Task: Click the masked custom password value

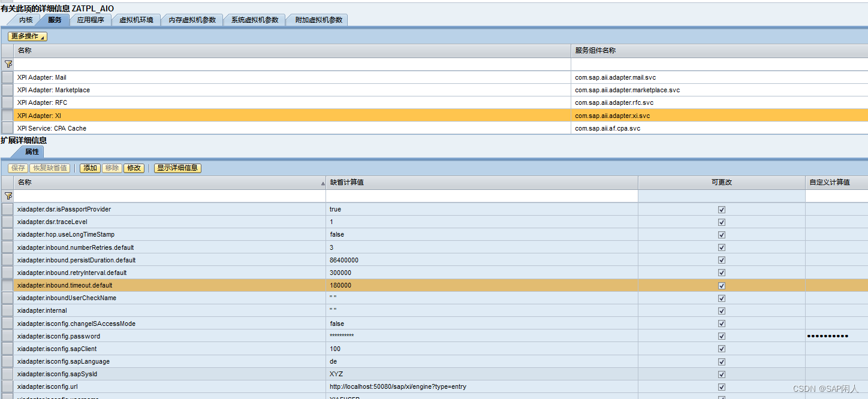Action: tap(827, 336)
